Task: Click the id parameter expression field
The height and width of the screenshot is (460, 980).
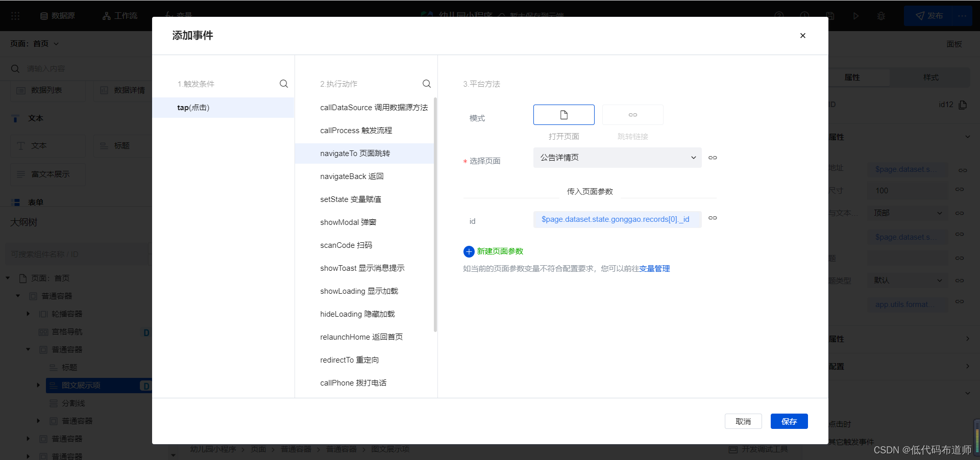Action: coord(617,219)
